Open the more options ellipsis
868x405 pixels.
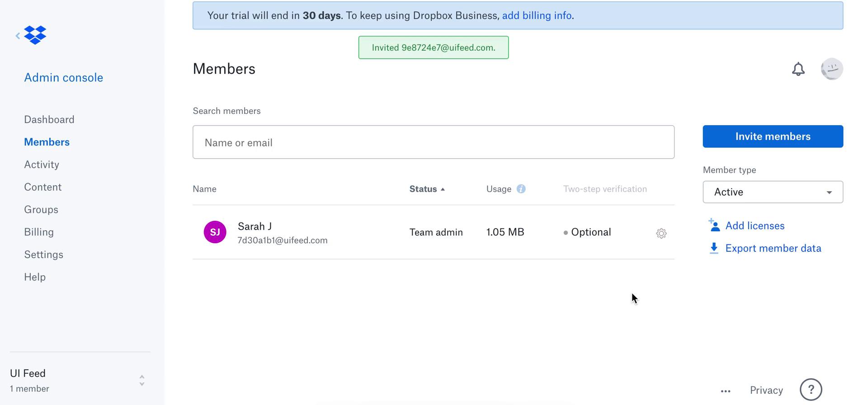click(x=726, y=391)
